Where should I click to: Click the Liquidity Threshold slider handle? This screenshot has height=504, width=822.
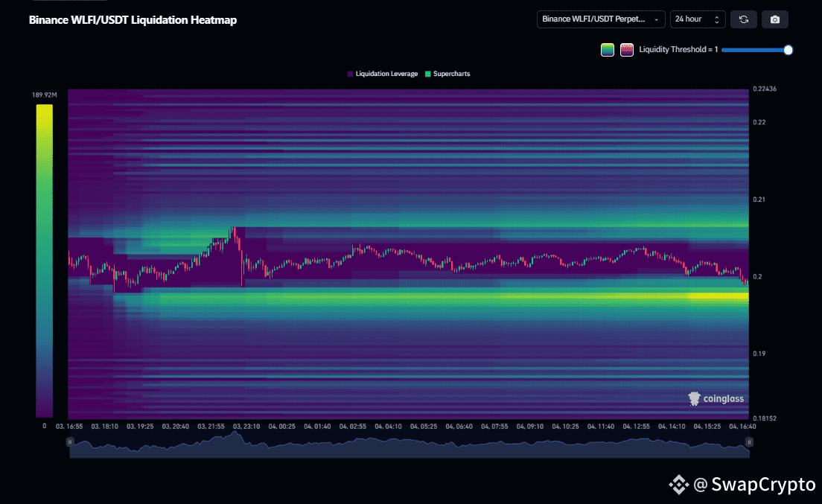tap(788, 50)
